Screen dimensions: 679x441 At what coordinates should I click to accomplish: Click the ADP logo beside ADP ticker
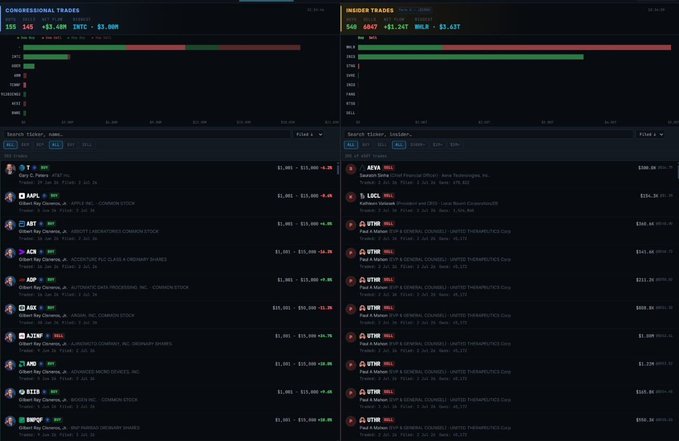click(22, 280)
